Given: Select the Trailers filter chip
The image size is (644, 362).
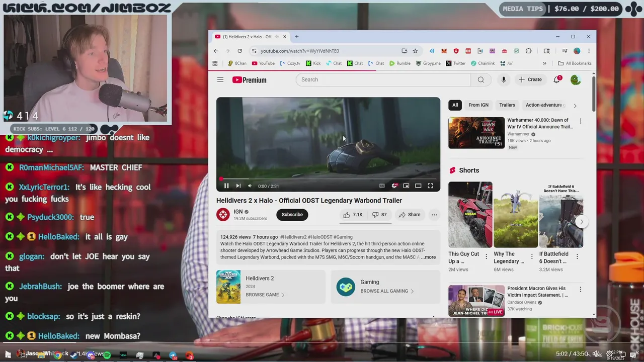Looking at the screenshot, I should [507, 105].
